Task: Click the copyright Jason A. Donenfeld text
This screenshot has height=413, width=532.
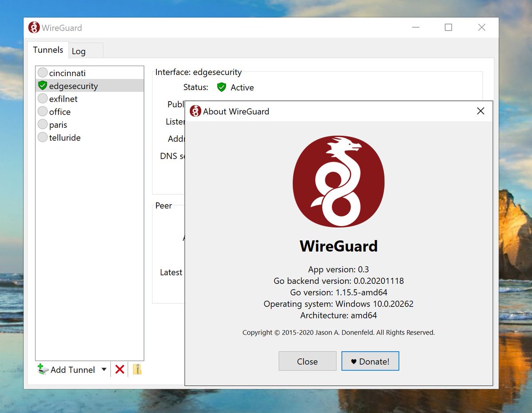Action: pos(339,332)
